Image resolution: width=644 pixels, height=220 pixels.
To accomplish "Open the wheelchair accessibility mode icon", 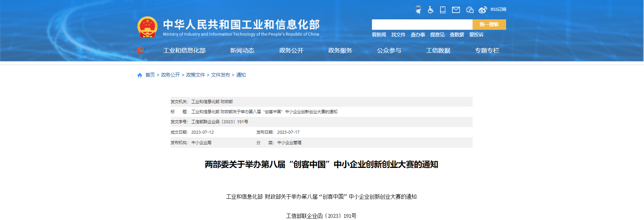I will pos(430,10).
